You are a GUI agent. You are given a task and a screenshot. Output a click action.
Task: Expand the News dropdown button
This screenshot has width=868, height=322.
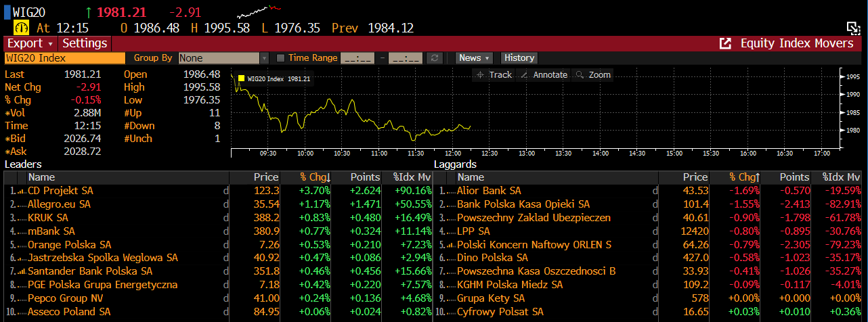(x=473, y=58)
